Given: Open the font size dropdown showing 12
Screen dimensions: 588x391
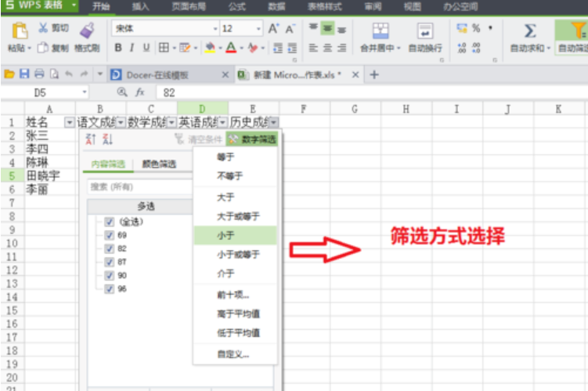Looking at the screenshot, I should coord(259,29).
